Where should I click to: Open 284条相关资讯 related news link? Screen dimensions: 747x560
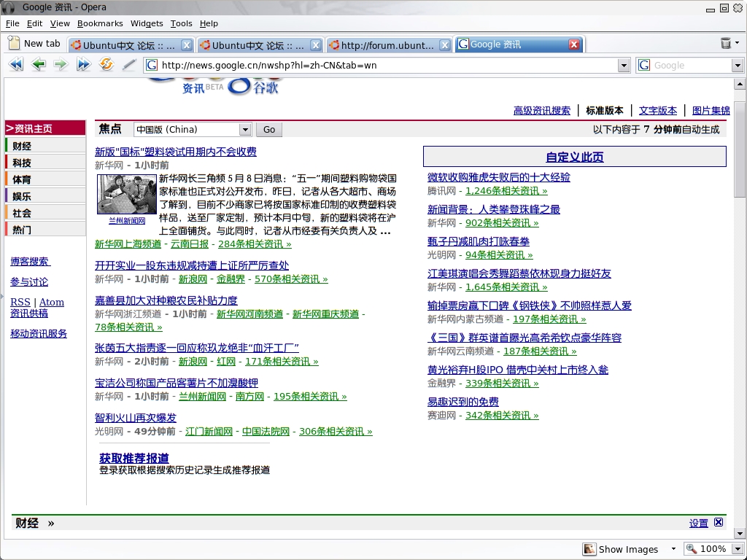(255, 244)
